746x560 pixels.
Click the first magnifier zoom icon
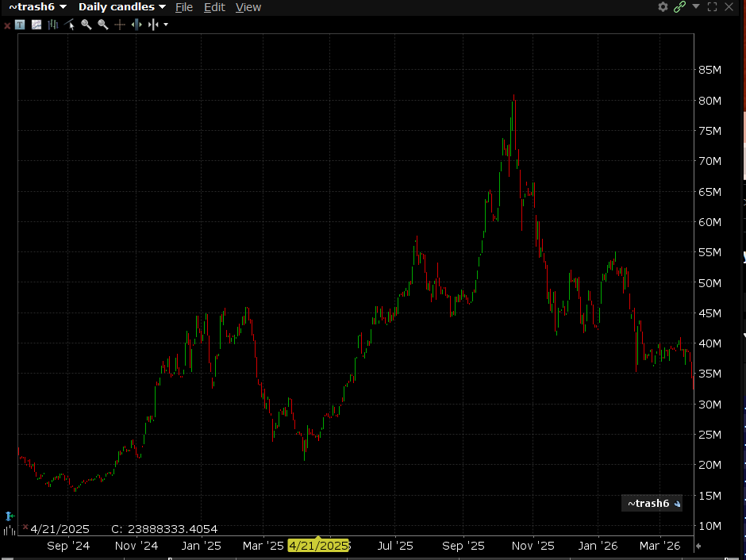click(x=87, y=25)
